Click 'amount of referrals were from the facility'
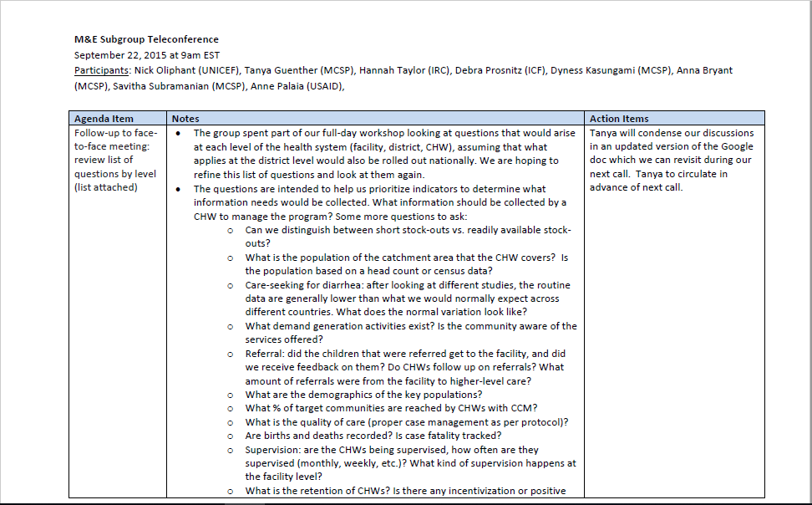Image resolution: width=812 pixels, height=505 pixels. coord(388,381)
